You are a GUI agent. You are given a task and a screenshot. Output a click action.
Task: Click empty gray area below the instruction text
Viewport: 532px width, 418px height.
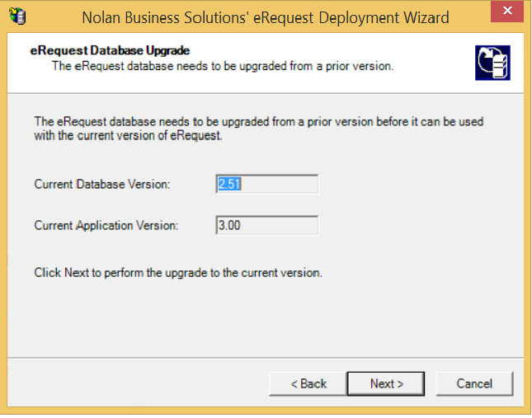[266, 317]
